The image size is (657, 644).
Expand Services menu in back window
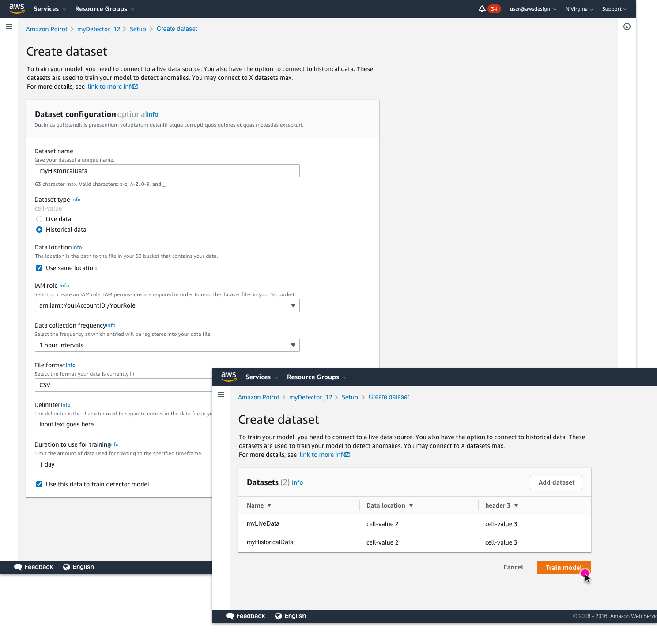(49, 9)
